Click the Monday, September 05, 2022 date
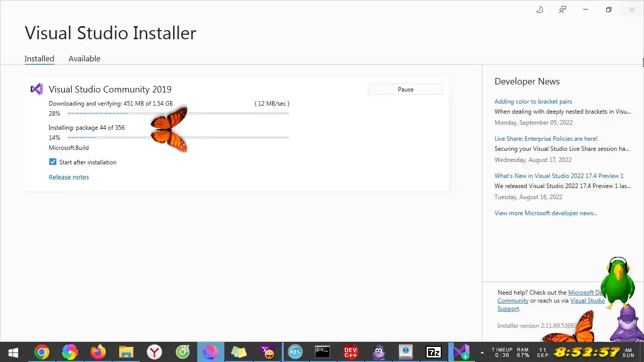Image resolution: width=644 pixels, height=362 pixels. 533,123
